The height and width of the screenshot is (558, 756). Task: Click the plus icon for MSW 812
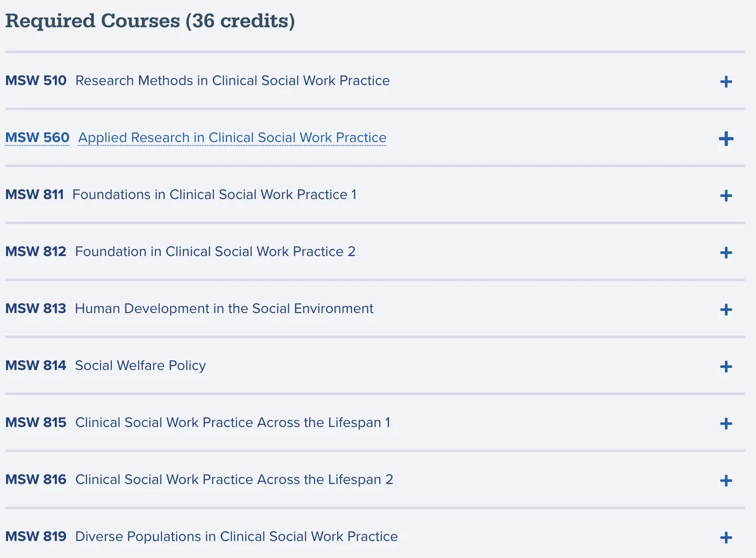726,253
